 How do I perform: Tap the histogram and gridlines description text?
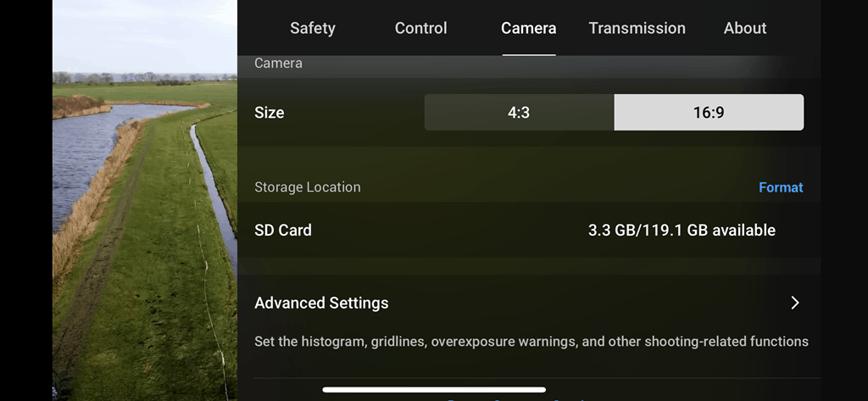531,342
